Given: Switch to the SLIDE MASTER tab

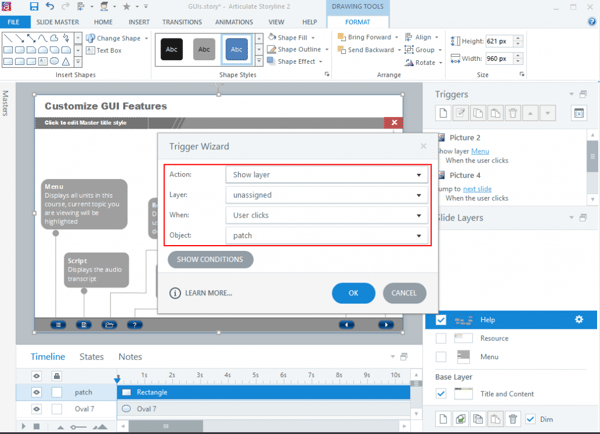Looking at the screenshot, I should point(58,22).
